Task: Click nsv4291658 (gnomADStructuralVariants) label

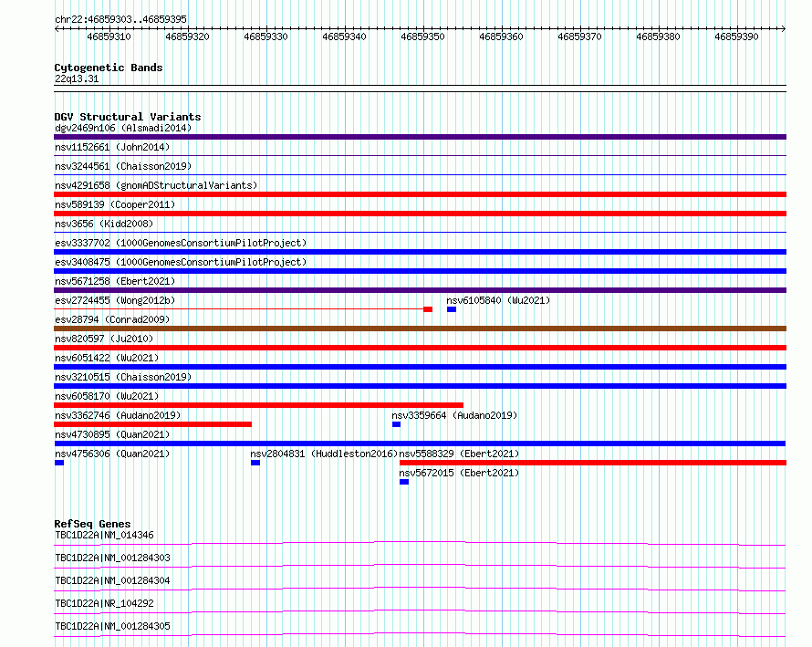Action: 156,185
